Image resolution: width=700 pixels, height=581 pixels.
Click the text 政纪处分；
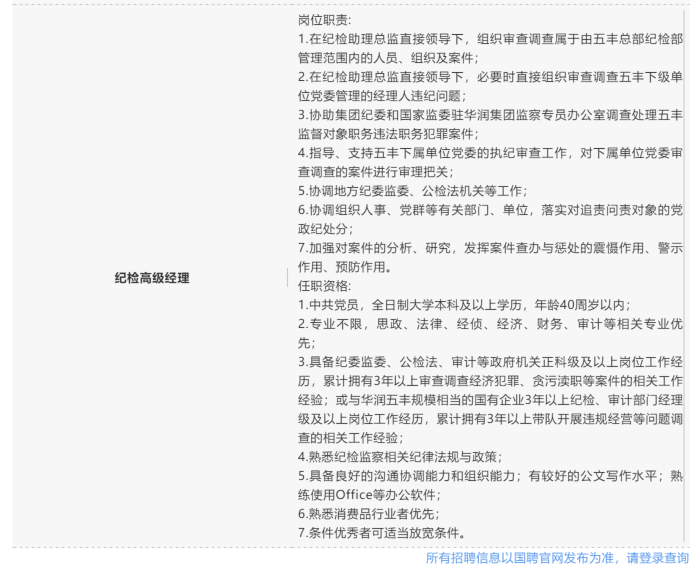pos(325,229)
